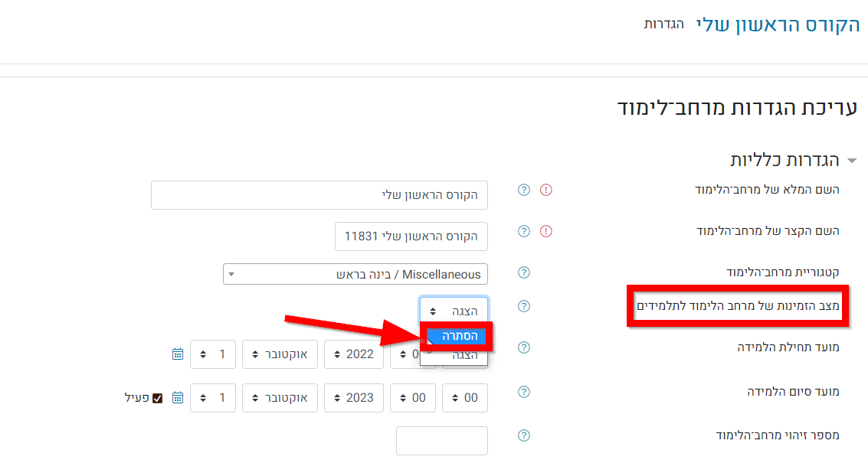
Task: Open the end date day dropdown
Action: [x=212, y=398]
